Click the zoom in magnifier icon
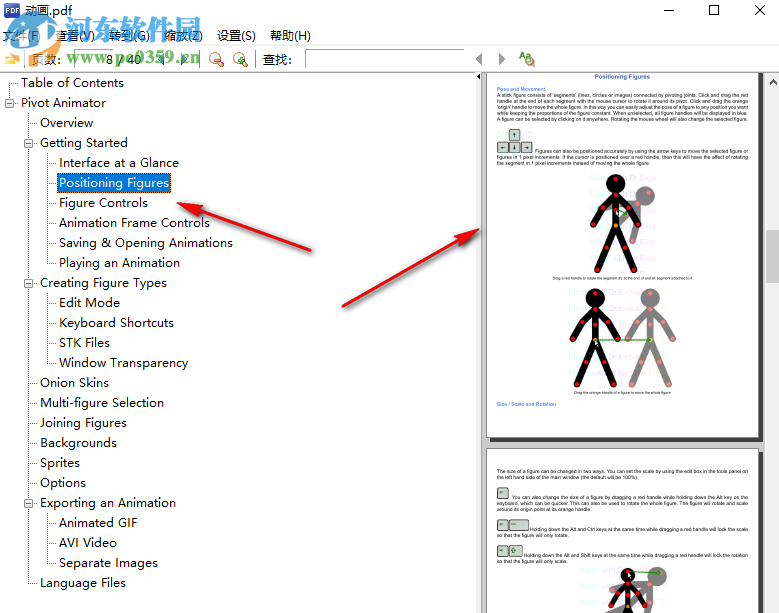 click(x=240, y=60)
